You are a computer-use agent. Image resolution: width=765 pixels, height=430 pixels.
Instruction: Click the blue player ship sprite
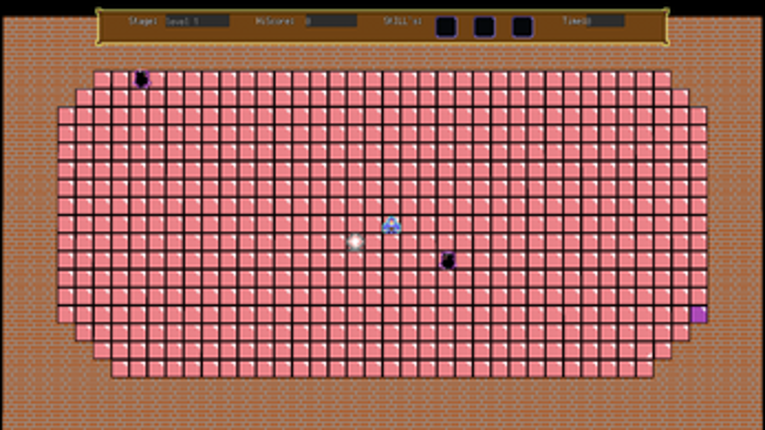(x=391, y=225)
